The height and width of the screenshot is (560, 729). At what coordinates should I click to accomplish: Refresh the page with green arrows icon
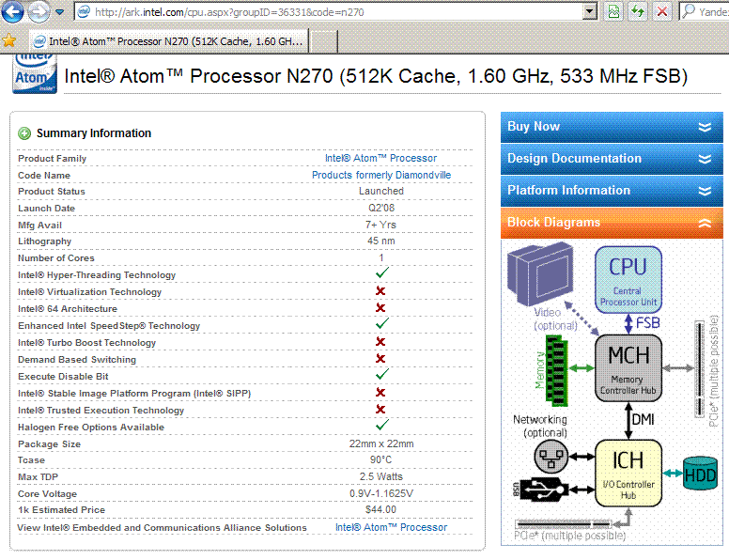click(638, 11)
